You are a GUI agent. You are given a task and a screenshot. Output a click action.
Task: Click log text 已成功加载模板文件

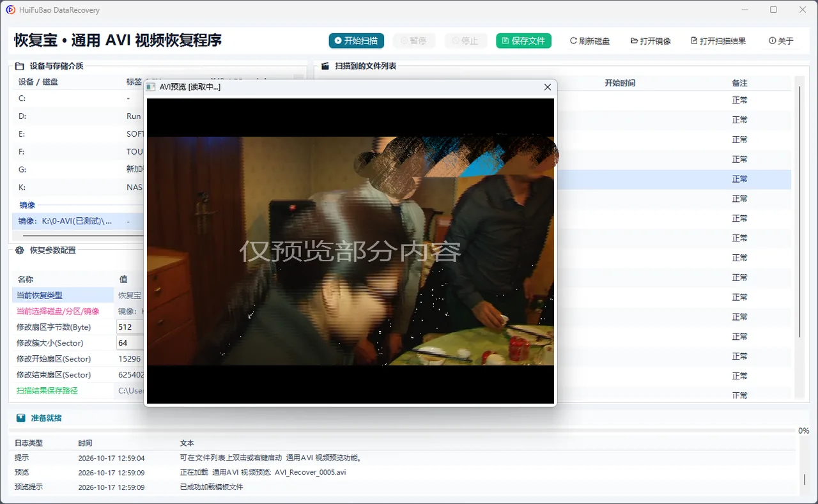[x=212, y=487]
